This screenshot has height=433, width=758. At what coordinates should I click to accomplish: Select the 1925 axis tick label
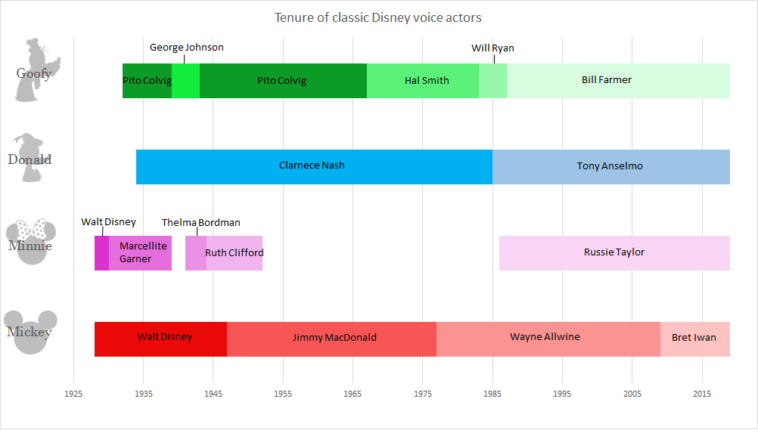click(73, 395)
